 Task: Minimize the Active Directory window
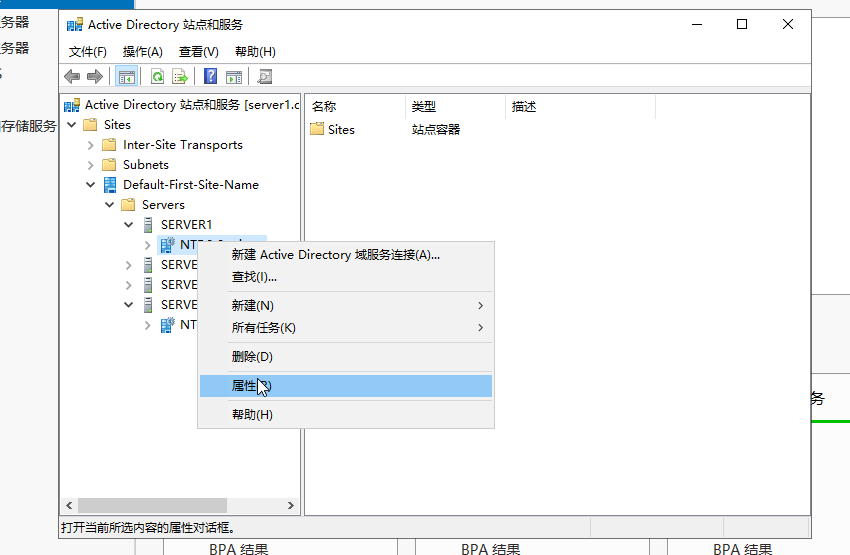(x=697, y=24)
